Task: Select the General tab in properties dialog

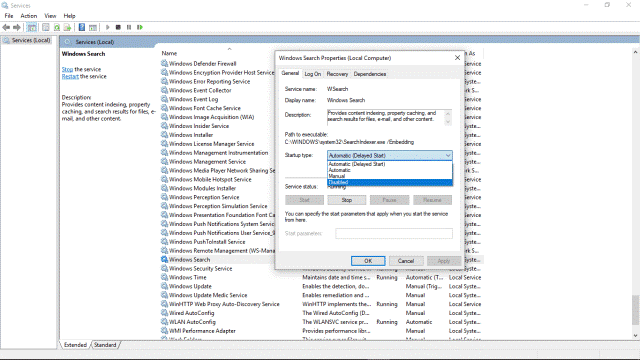Action: pos(290,73)
